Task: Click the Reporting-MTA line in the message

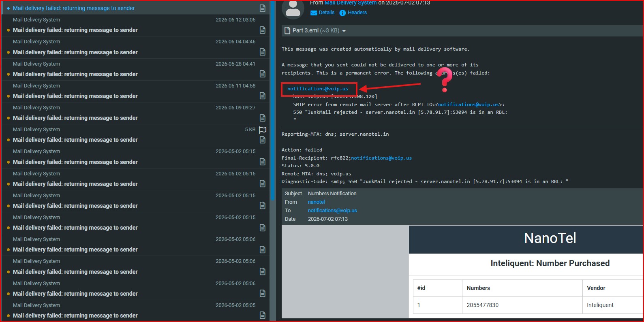Action: click(335, 134)
